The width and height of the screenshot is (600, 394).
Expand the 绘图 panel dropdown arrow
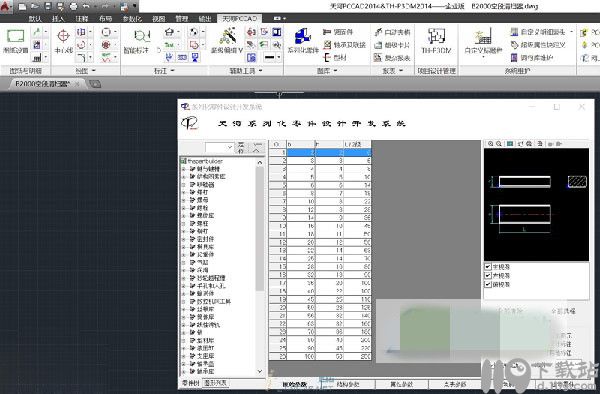point(94,71)
